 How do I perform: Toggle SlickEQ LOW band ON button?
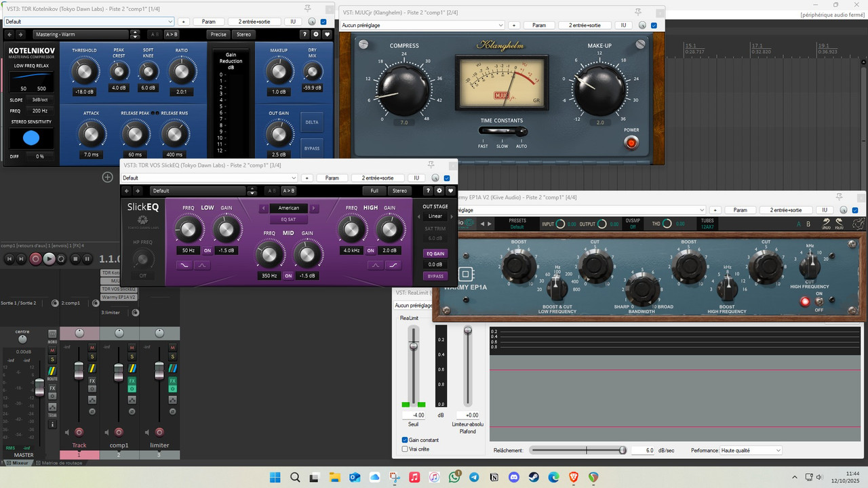click(208, 250)
